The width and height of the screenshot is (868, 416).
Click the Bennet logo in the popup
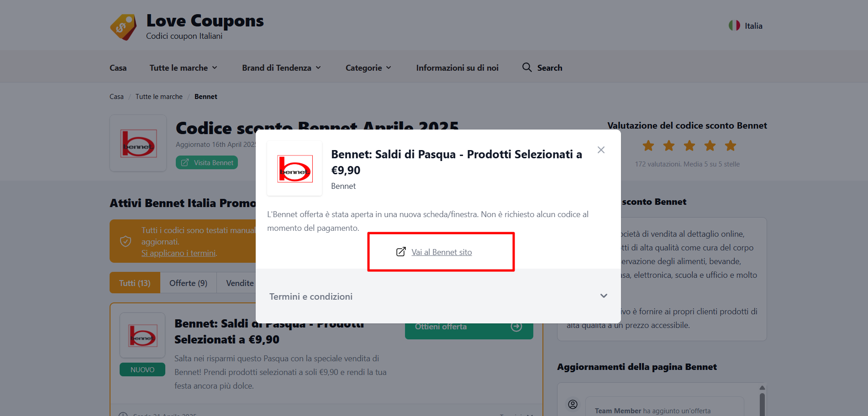(x=295, y=168)
